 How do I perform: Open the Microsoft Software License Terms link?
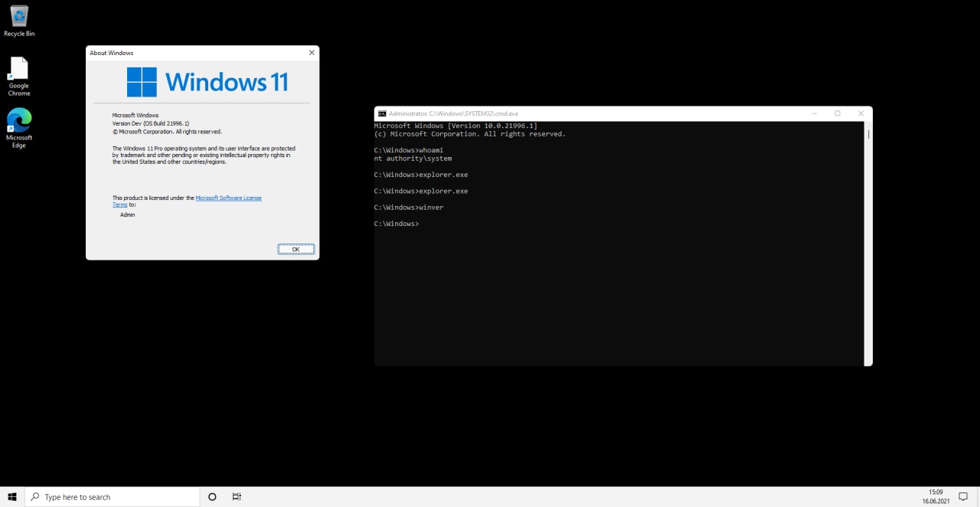187,201
